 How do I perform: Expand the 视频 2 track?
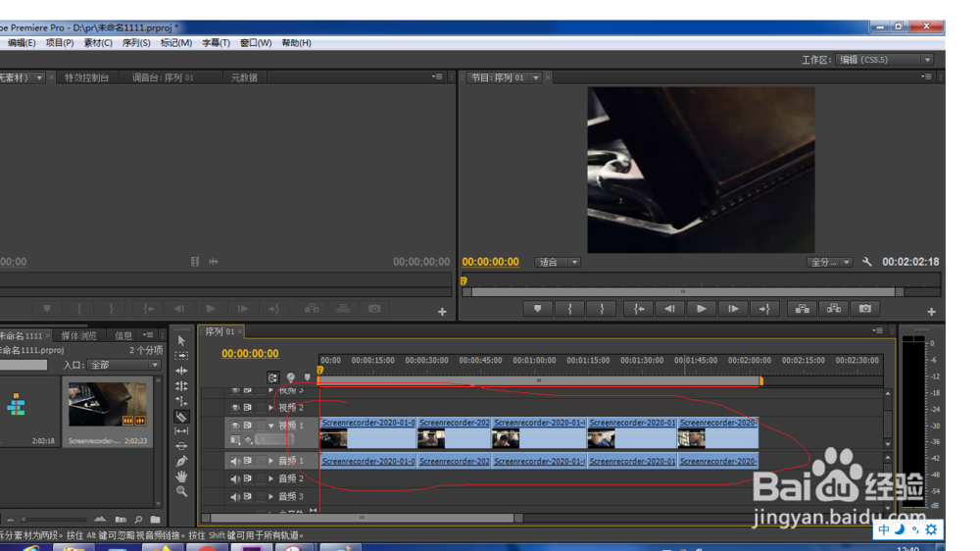[x=271, y=408]
